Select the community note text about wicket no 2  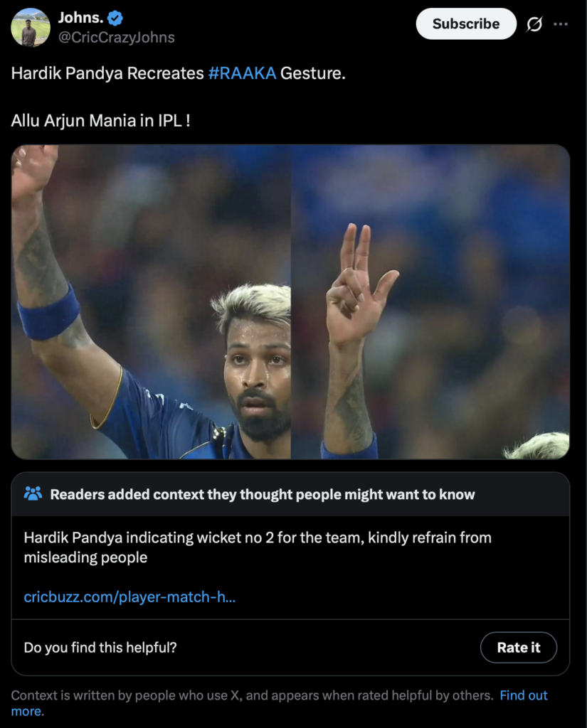click(258, 547)
